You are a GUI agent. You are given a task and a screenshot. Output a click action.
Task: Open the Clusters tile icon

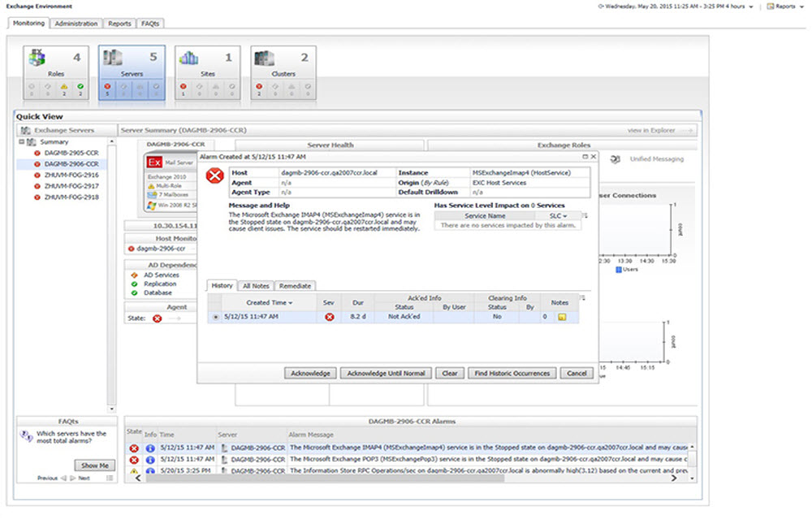point(264,58)
